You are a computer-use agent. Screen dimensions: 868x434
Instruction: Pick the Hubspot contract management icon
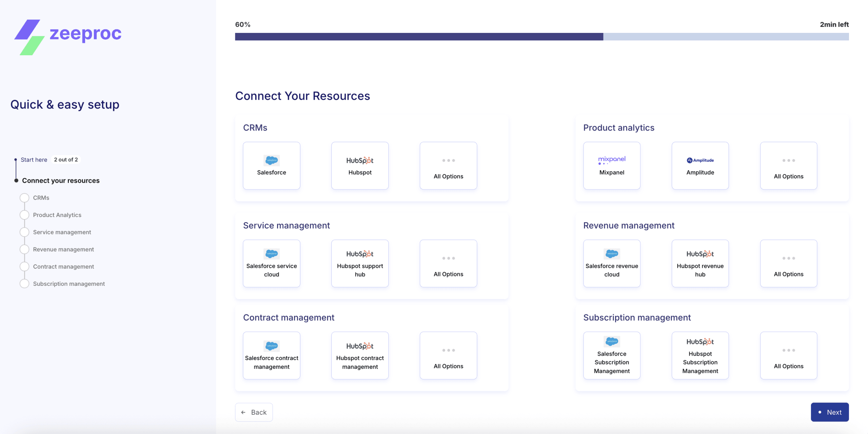point(360,355)
